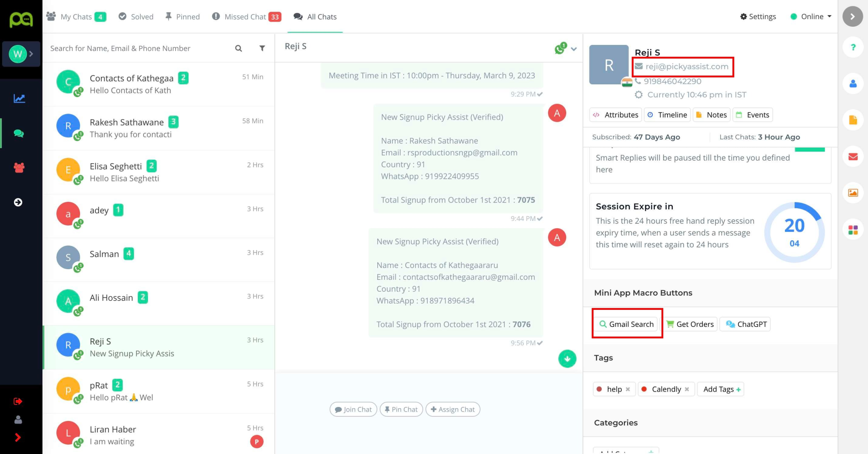The width and height of the screenshot is (868, 454).
Task: Open the apps grid icon at the right edge
Action: click(x=852, y=229)
